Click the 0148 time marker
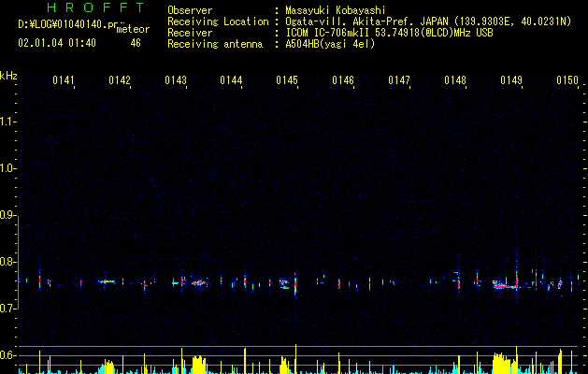The height and width of the screenshot is (374, 588). pyautogui.click(x=455, y=80)
